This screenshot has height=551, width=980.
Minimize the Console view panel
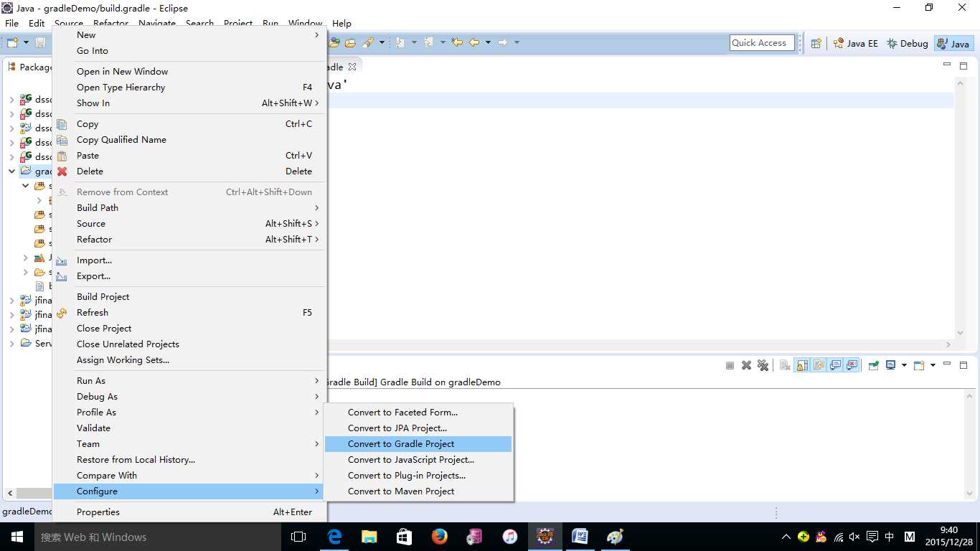pyautogui.click(x=946, y=364)
